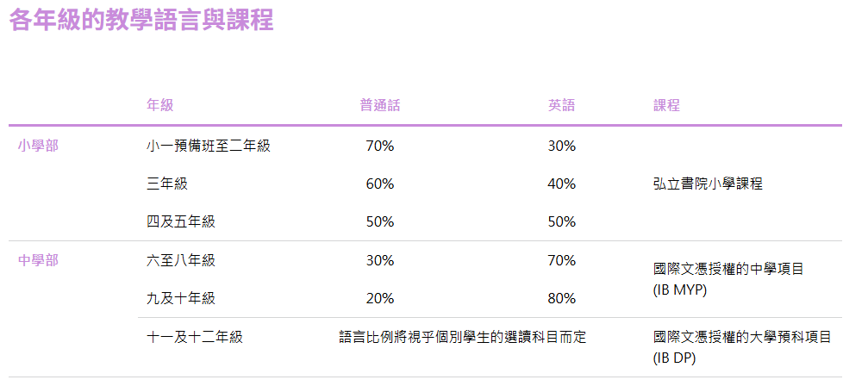
Task: Click the 中學部 section label
Action: pos(38,260)
